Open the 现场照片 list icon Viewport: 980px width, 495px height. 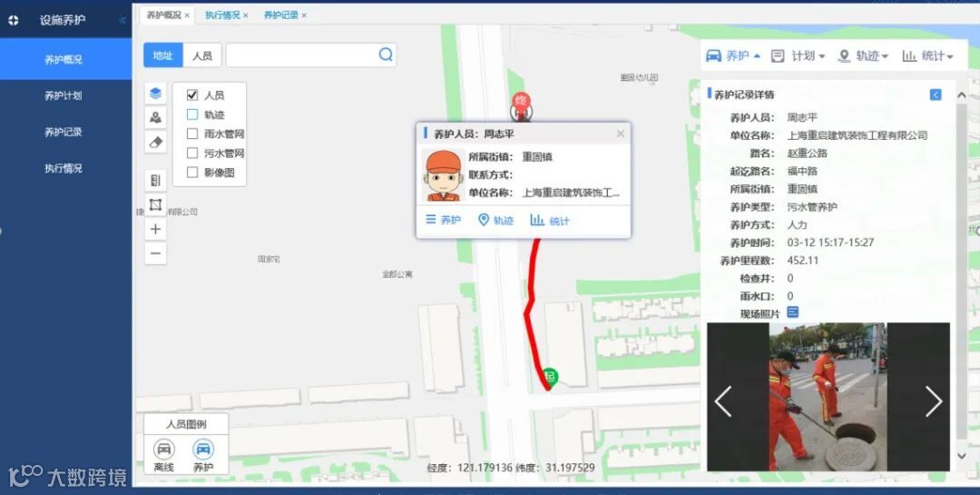click(792, 312)
